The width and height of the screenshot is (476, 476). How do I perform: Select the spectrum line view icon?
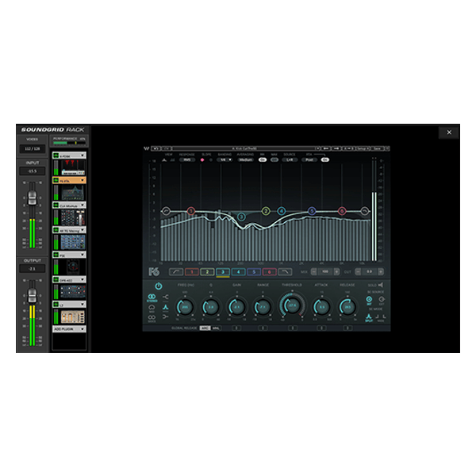tap(164, 159)
